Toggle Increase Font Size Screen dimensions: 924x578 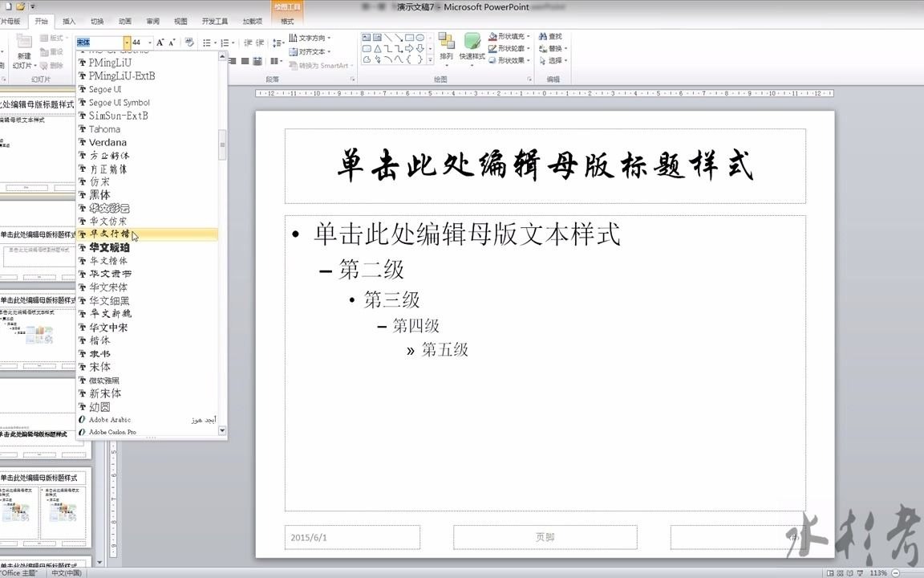pyautogui.click(x=160, y=42)
